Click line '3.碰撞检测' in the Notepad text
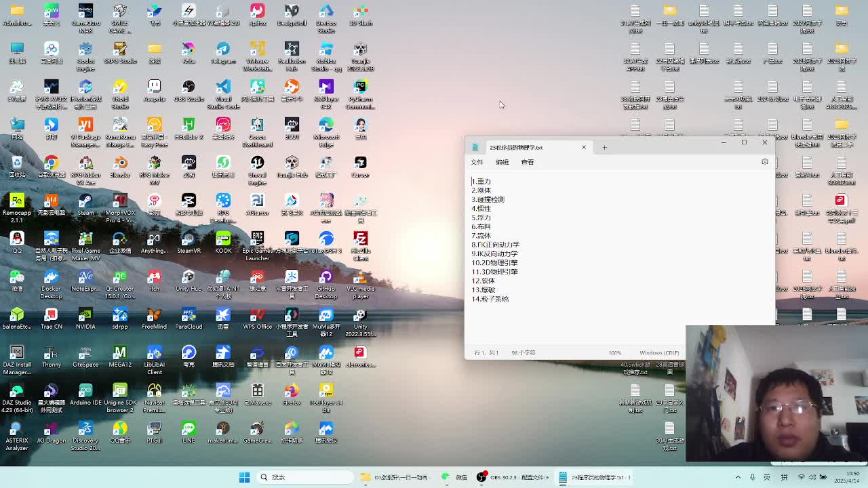The image size is (868, 488). 488,199
